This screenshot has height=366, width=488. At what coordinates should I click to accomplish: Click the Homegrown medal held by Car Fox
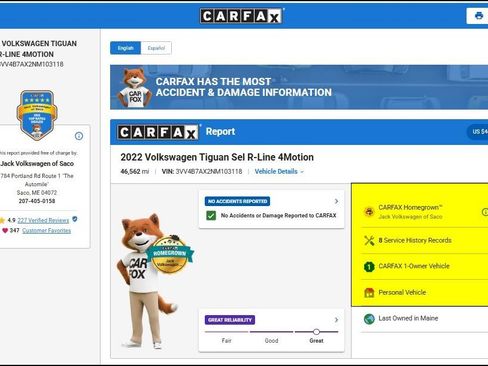tap(171, 255)
